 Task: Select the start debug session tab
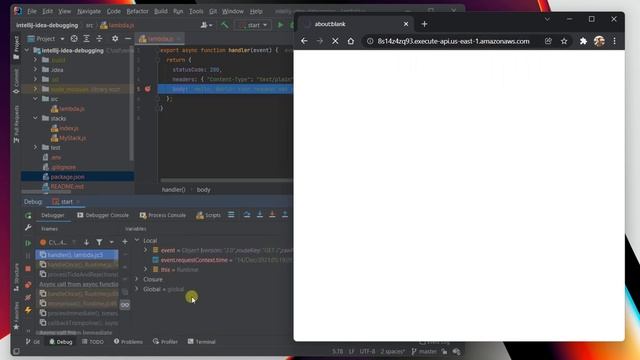click(66, 202)
